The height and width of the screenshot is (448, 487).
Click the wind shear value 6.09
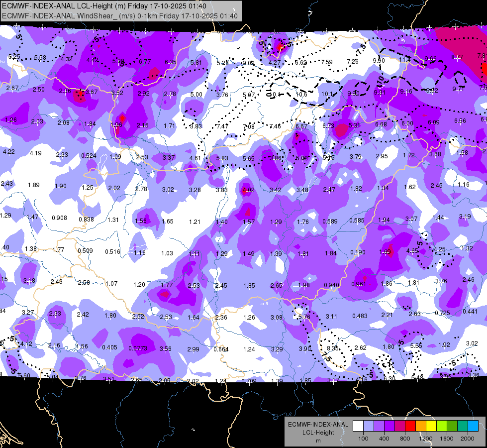tap(434, 122)
